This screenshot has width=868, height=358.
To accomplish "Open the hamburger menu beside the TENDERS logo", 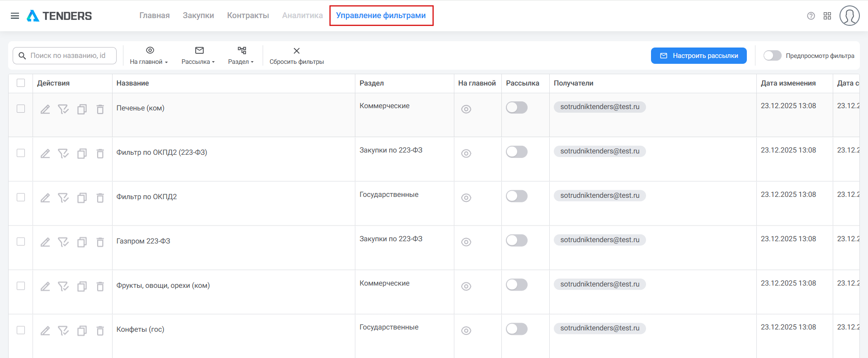I will pyautogui.click(x=15, y=16).
